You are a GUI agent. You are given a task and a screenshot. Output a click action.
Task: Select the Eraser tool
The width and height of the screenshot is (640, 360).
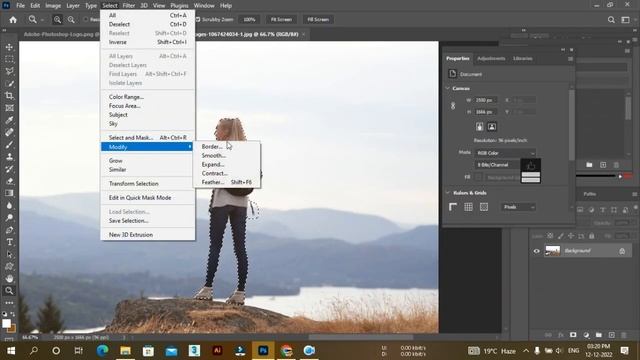(x=9, y=181)
